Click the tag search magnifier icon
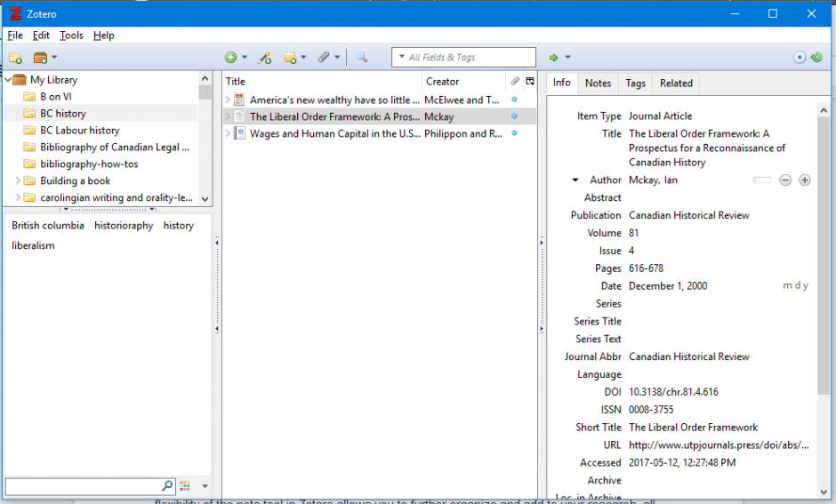The width and height of the screenshot is (836, 504). [167, 485]
